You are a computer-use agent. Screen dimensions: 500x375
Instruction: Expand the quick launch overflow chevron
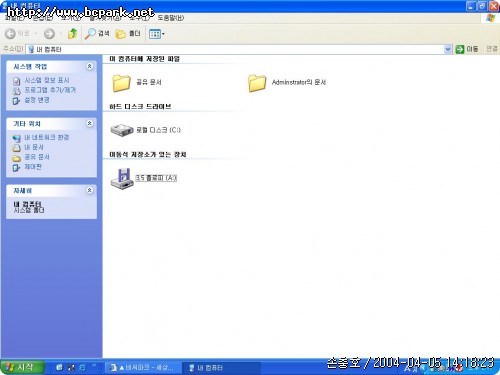94,367
